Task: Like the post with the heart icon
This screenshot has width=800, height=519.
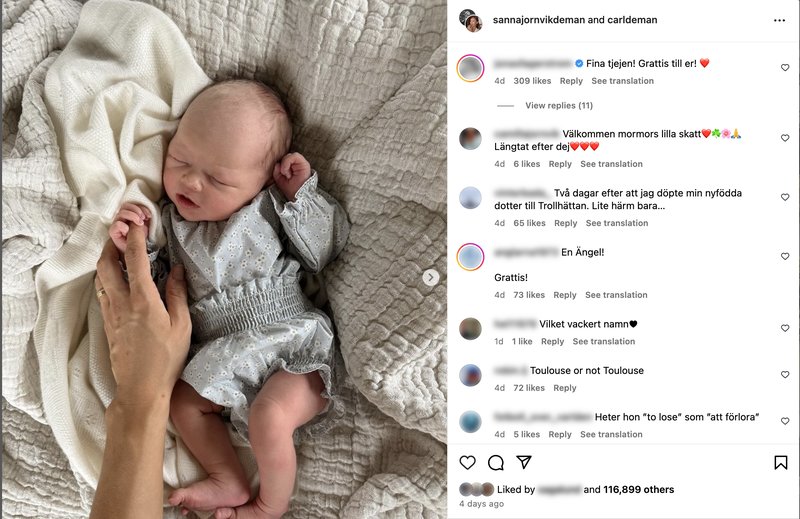Action: [467, 462]
